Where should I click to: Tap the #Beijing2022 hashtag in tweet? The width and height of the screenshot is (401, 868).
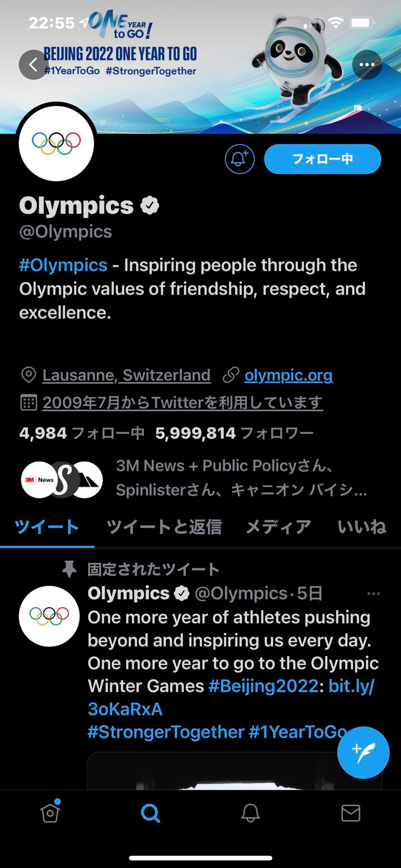click(263, 686)
